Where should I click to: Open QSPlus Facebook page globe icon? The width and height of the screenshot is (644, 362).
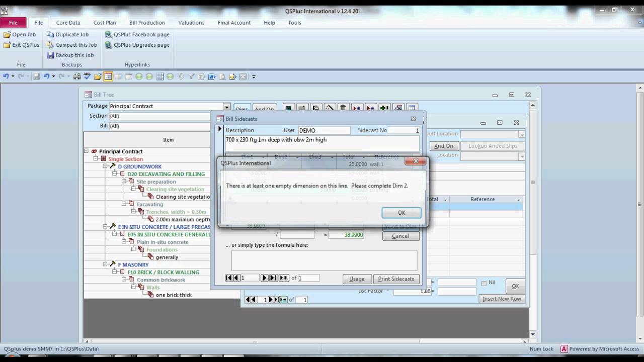click(108, 35)
